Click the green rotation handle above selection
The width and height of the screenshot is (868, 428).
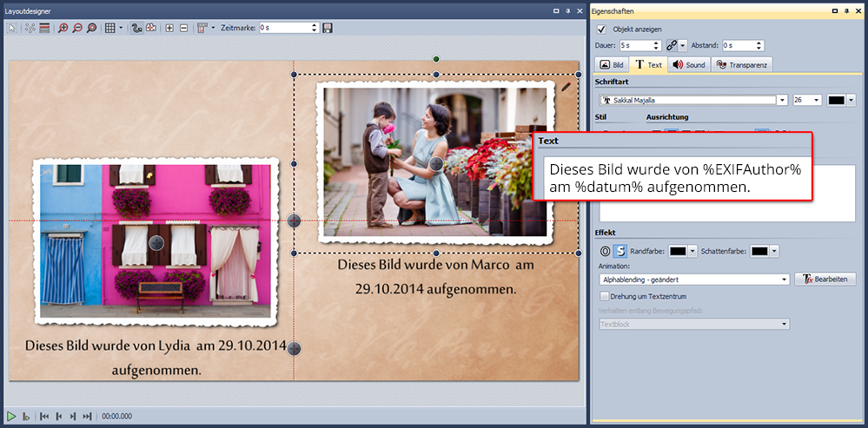point(436,59)
